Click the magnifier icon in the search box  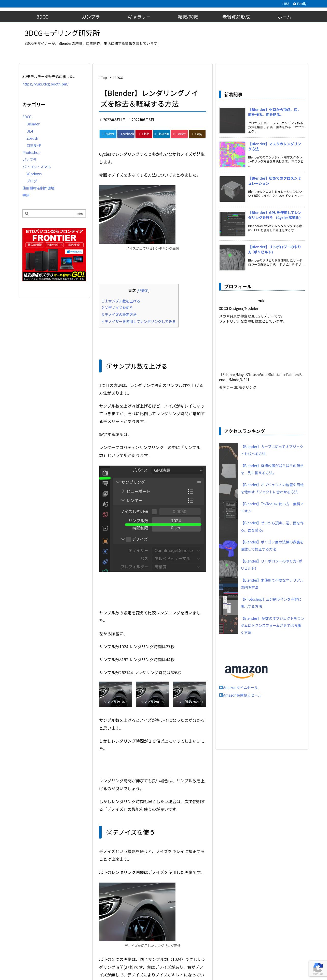click(x=27, y=214)
